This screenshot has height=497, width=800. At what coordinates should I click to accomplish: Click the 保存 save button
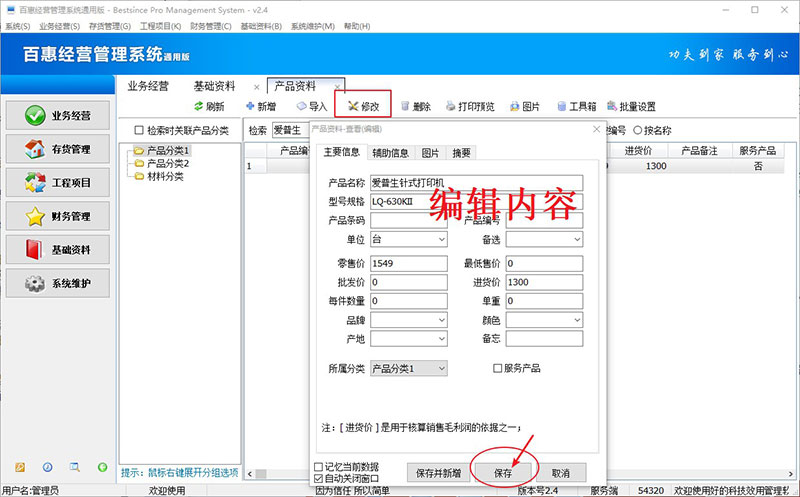pos(503,472)
